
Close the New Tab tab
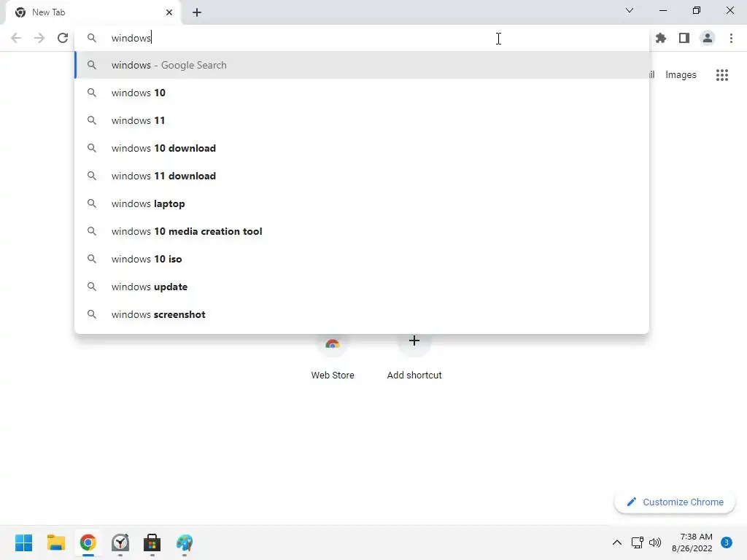click(169, 12)
